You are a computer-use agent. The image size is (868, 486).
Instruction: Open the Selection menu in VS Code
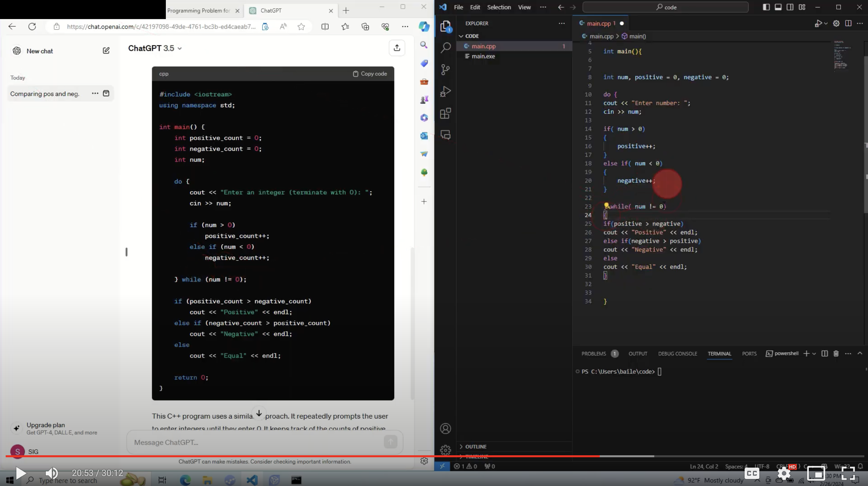click(499, 7)
